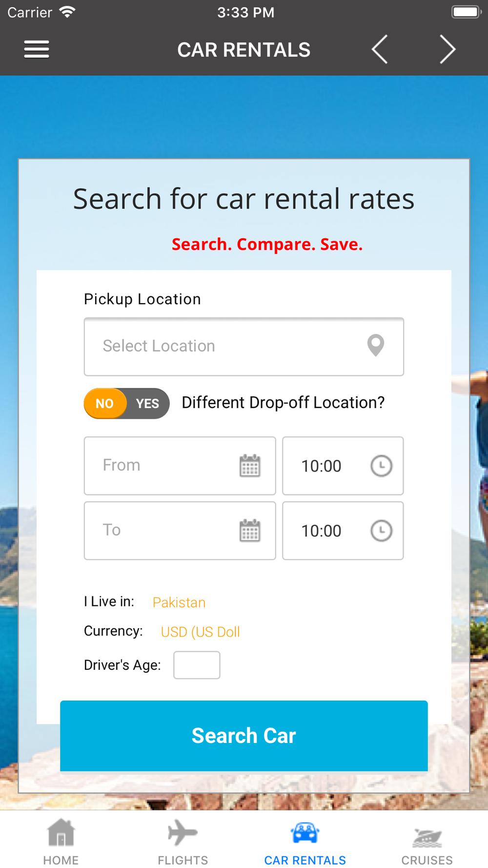Tap the Search Car button
This screenshot has width=488, height=868.
(x=244, y=736)
